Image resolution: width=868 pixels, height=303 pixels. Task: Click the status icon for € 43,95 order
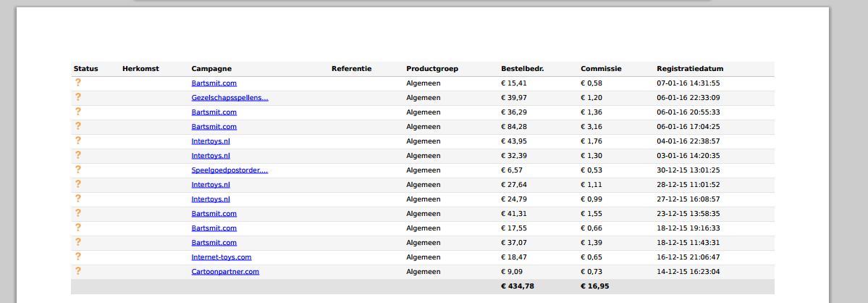pos(78,141)
